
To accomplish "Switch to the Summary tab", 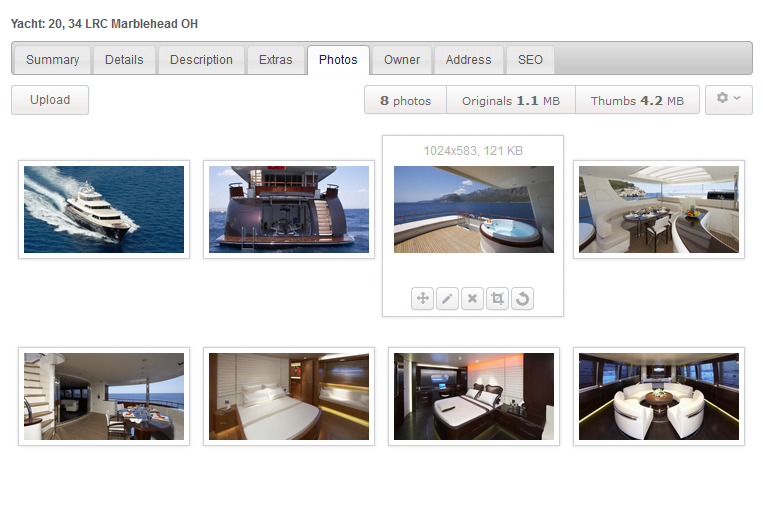I will (52, 60).
